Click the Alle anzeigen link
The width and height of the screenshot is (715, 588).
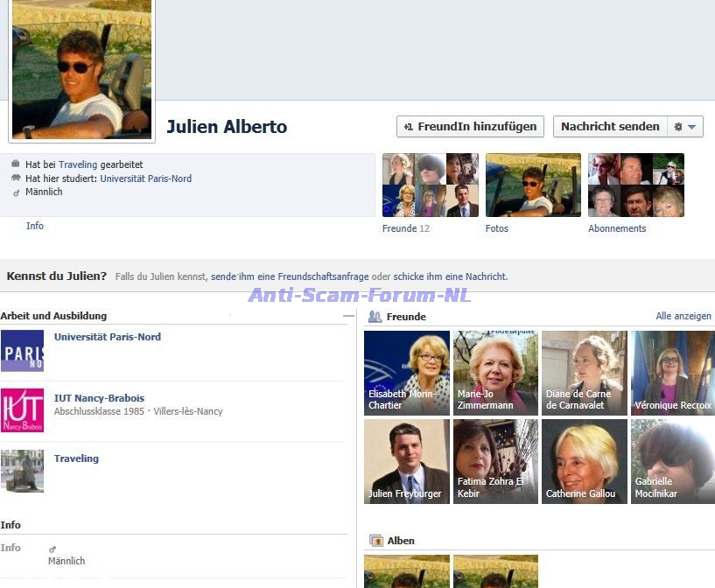point(683,316)
